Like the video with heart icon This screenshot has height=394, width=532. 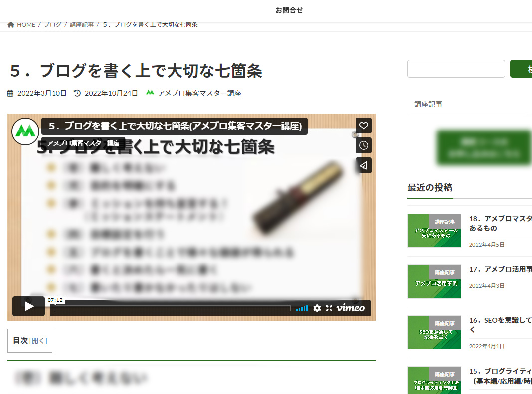pyautogui.click(x=363, y=126)
